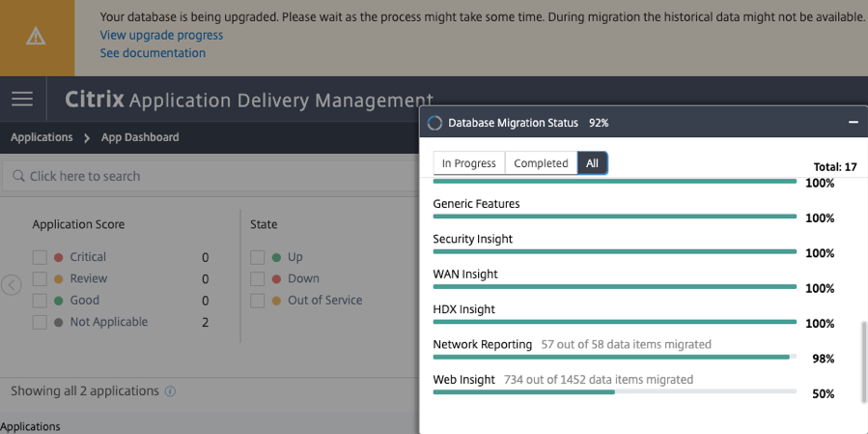
Task: Click the 98% value for Network Reporting
Action: [x=824, y=359]
